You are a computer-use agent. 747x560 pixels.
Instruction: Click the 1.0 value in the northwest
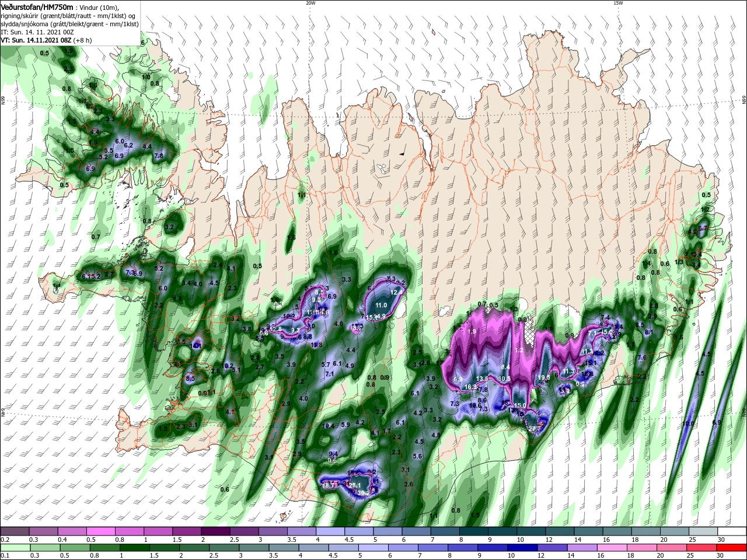[x=146, y=77]
